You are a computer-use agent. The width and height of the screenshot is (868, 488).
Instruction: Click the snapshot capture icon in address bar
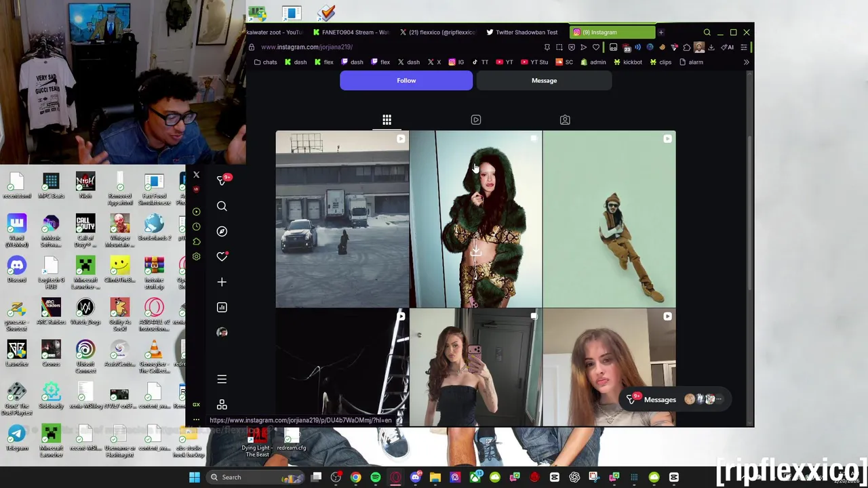[x=559, y=47]
